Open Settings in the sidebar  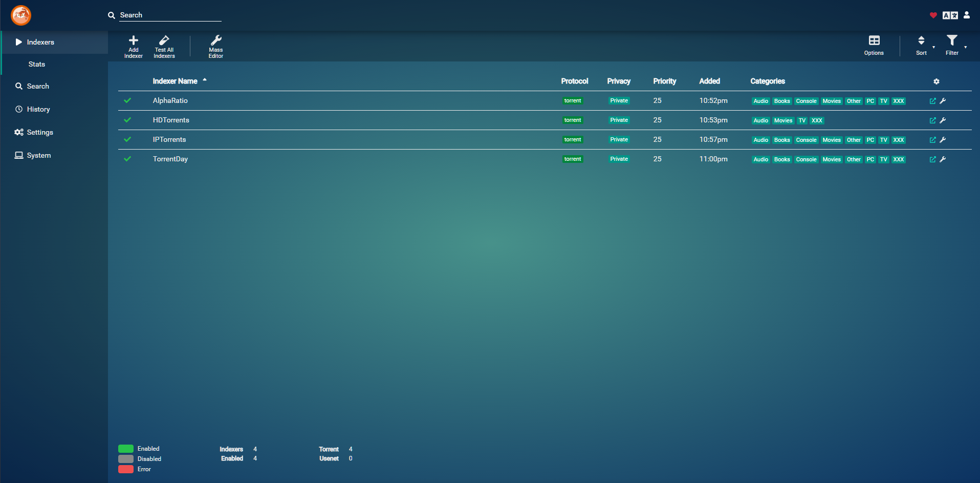click(x=40, y=132)
